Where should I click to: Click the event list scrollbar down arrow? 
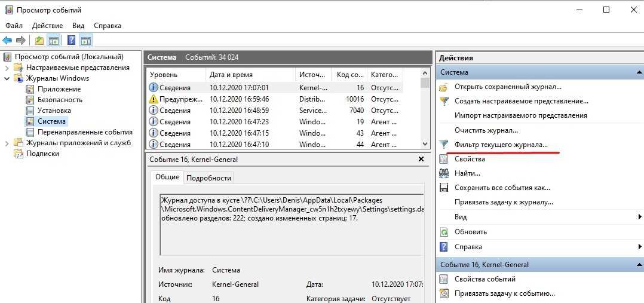425,144
